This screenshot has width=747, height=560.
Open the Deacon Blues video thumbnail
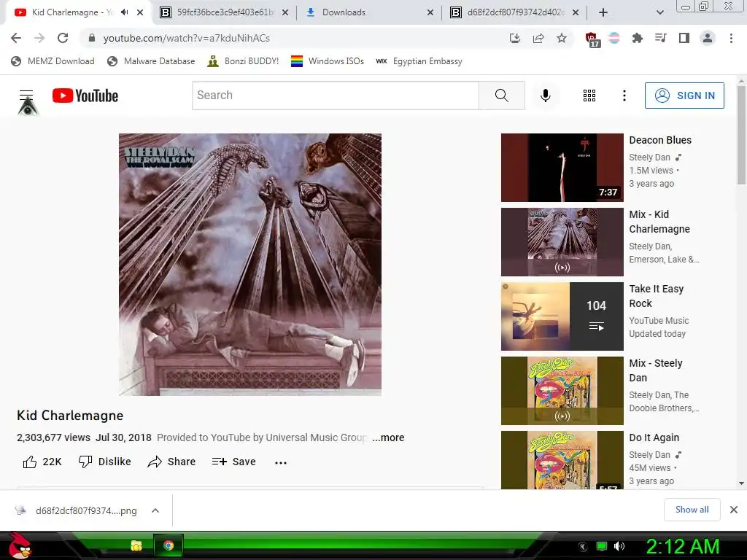562,168
